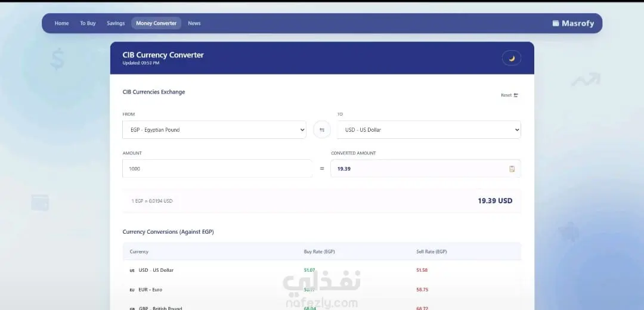Swap the From and To currencies

[322, 130]
